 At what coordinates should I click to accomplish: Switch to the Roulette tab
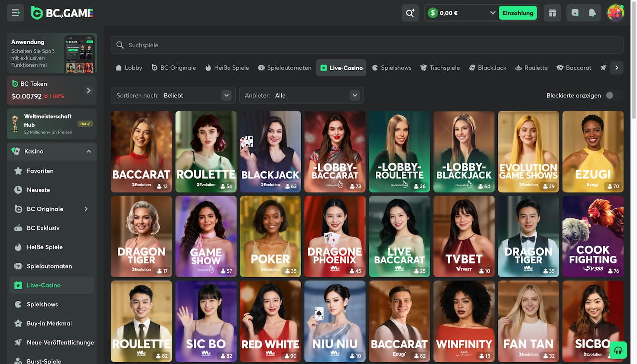531,68
